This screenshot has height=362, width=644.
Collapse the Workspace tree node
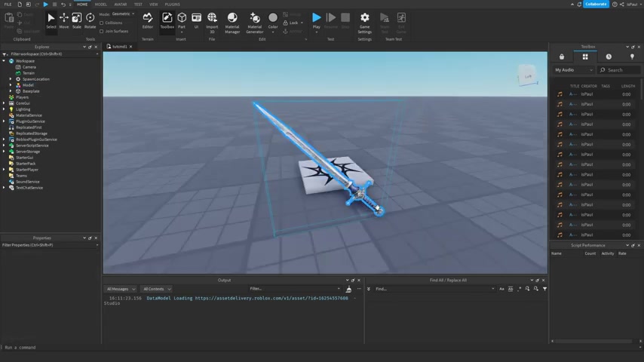click(x=4, y=61)
